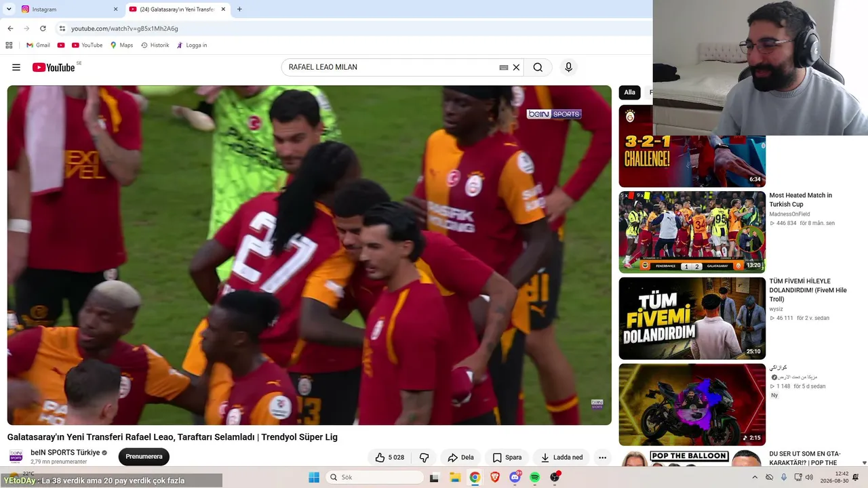Clear the search text with the X
Image resolution: width=868 pixels, height=488 pixels.
click(516, 67)
